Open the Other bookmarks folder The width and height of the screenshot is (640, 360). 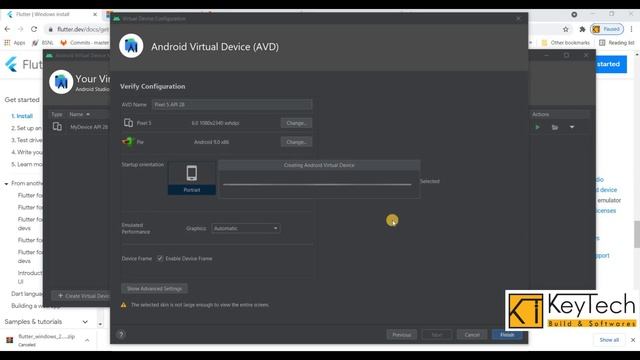point(565,42)
